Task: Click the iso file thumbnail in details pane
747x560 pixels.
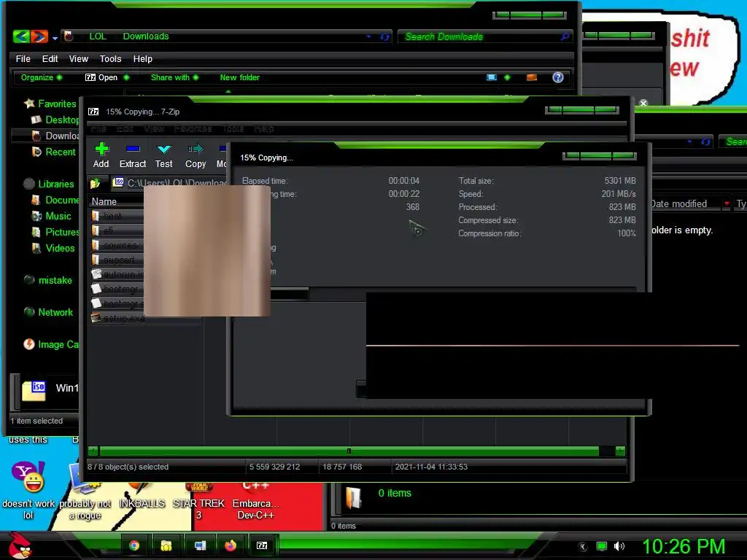Action: point(34,391)
